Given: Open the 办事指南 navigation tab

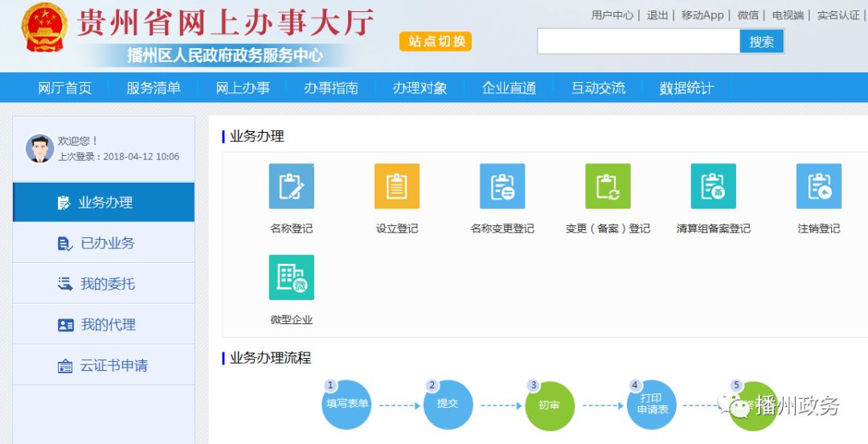Looking at the screenshot, I should click(x=331, y=88).
